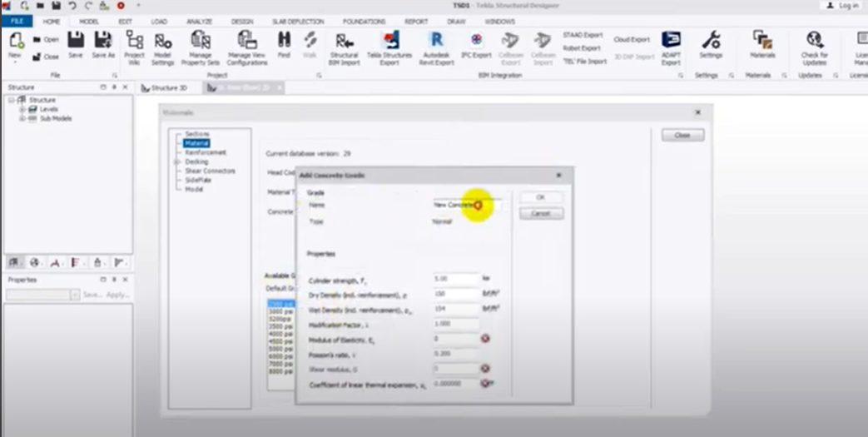Click the Save ribbon button
The image size is (868, 437).
click(75, 45)
